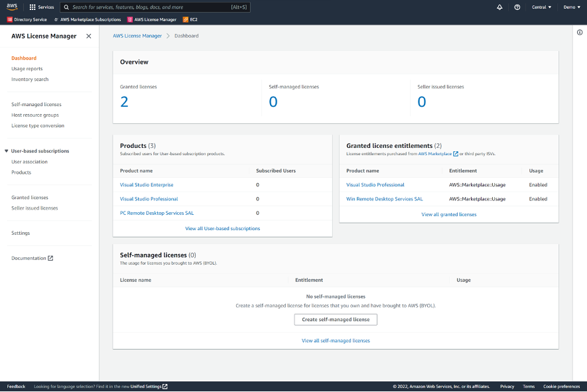Image resolution: width=587 pixels, height=392 pixels.
Task: Close the License Manager sidebar
Action: 88,36
